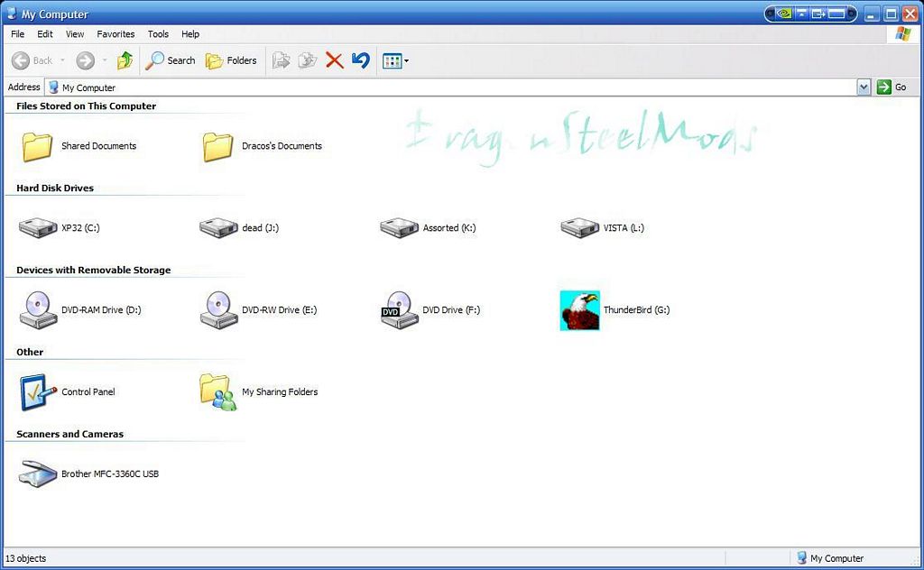Click inside the Address bar field
This screenshot has width=924, height=570.
(x=451, y=87)
